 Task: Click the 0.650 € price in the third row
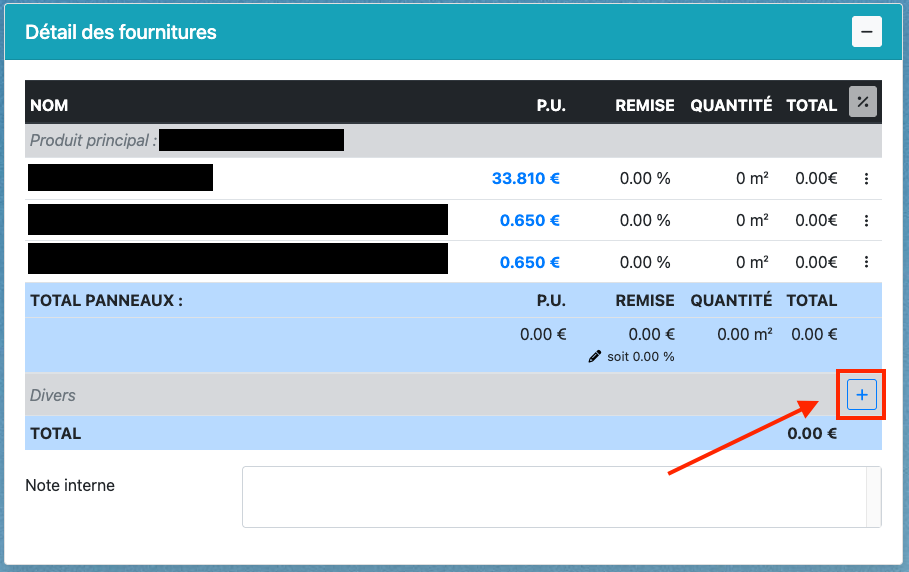pyautogui.click(x=529, y=262)
